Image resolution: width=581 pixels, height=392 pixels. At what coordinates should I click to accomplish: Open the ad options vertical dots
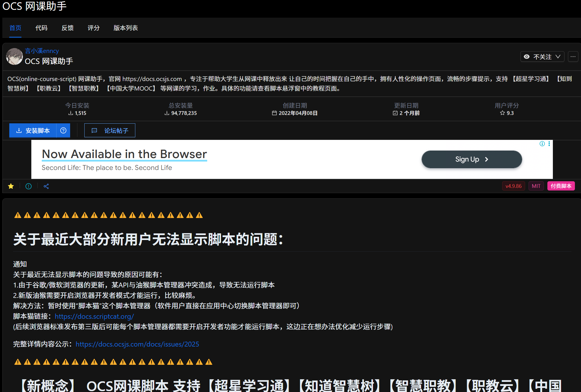coord(549,144)
